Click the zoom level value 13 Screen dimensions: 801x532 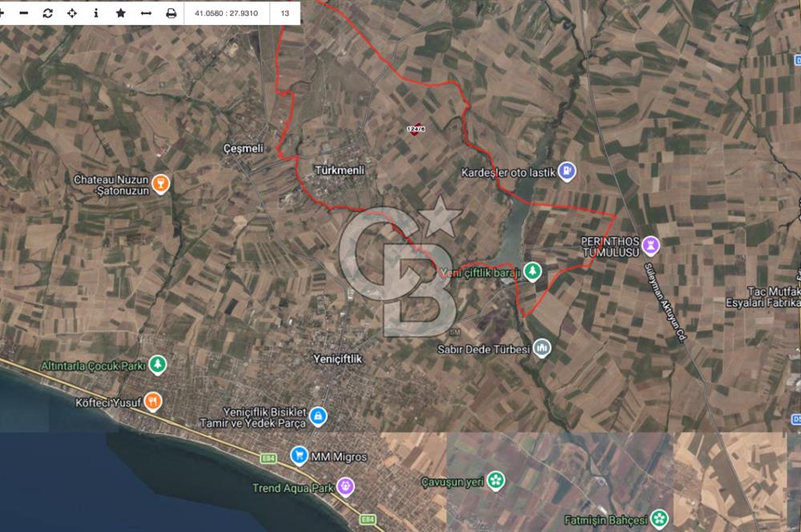[x=285, y=14]
